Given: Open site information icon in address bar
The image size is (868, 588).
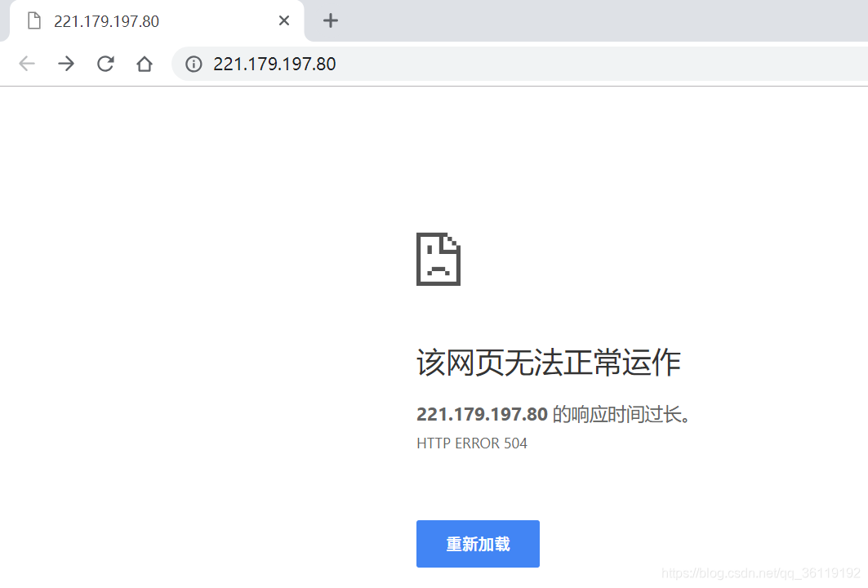Looking at the screenshot, I should pyautogui.click(x=194, y=65).
